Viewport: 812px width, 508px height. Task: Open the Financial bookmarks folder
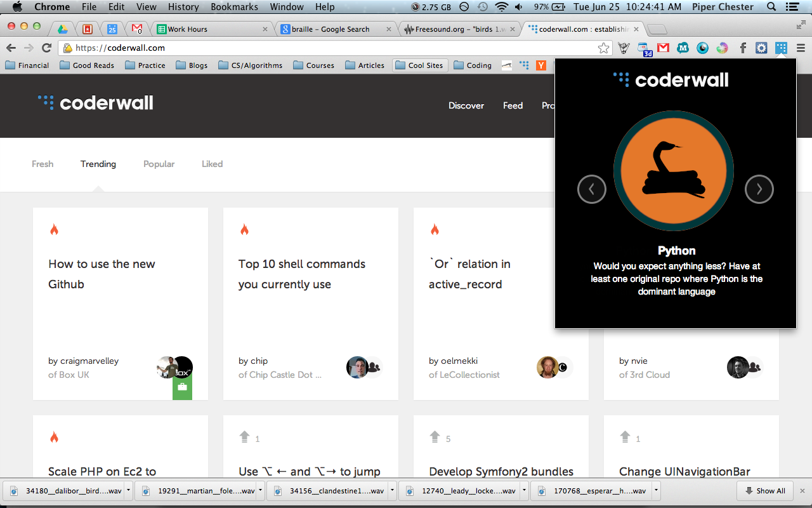(x=27, y=65)
